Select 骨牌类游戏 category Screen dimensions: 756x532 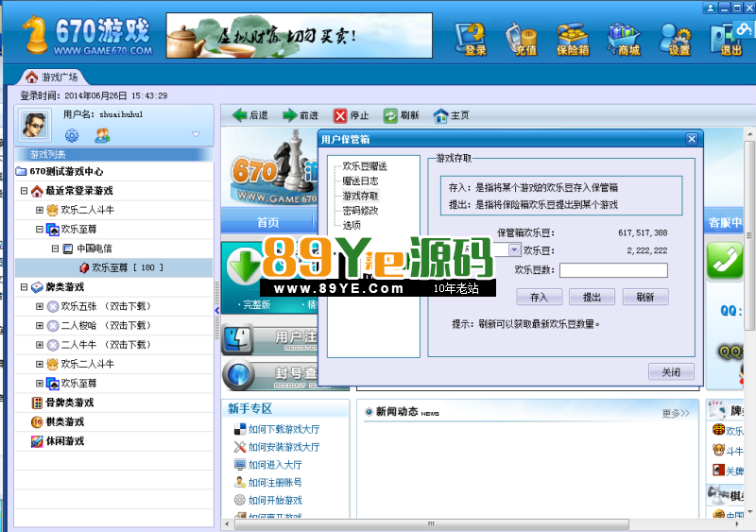[x=62, y=403]
